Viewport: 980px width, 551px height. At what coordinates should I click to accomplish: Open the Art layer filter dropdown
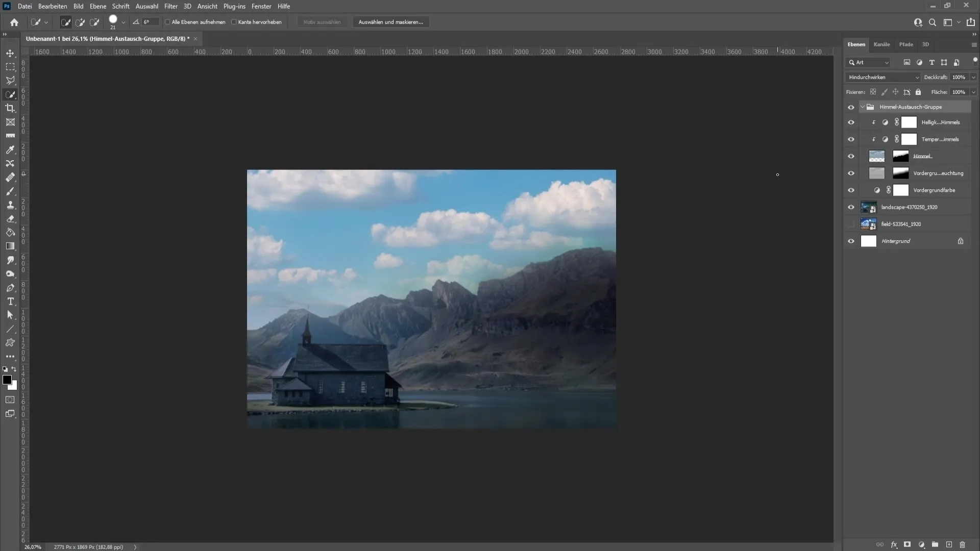868,62
